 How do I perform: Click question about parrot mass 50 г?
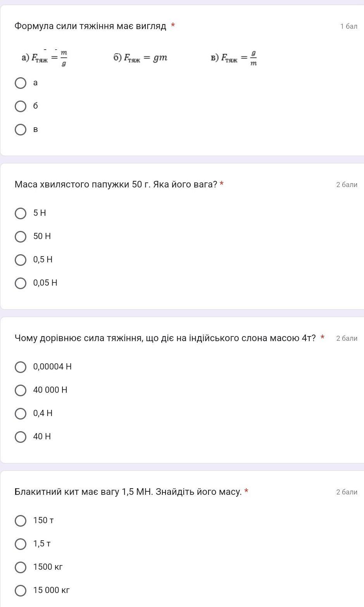116,184
